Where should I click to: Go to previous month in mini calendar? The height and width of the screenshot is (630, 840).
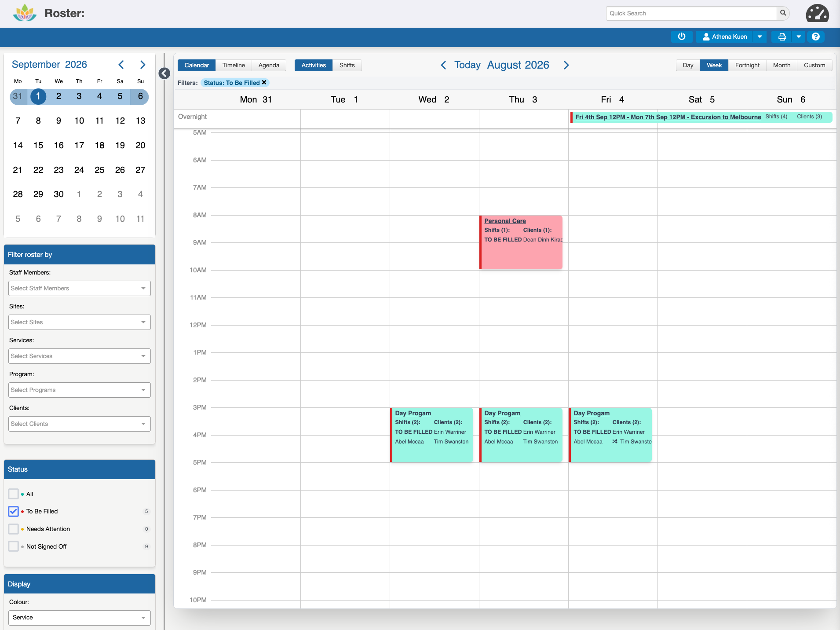coord(121,65)
